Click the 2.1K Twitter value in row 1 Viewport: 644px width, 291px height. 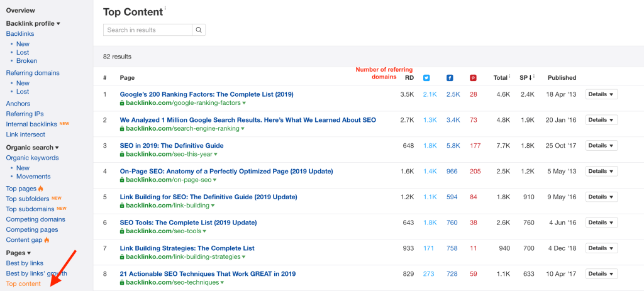430,94
